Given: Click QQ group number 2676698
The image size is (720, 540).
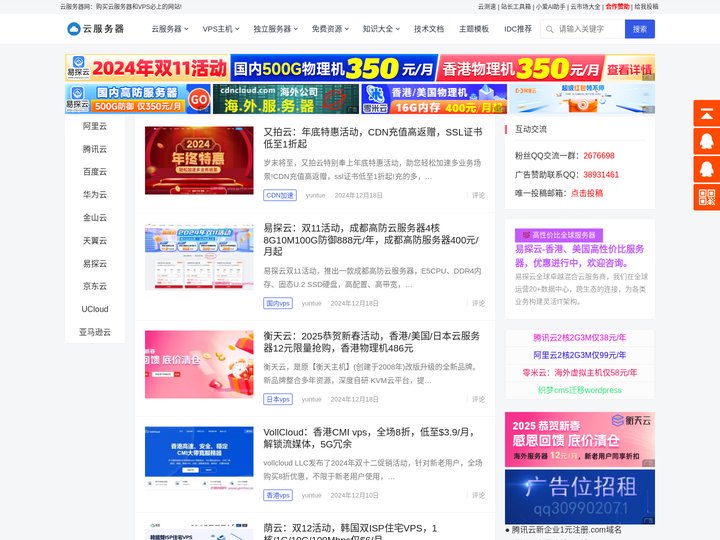Looking at the screenshot, I should (x=599, y=156).
